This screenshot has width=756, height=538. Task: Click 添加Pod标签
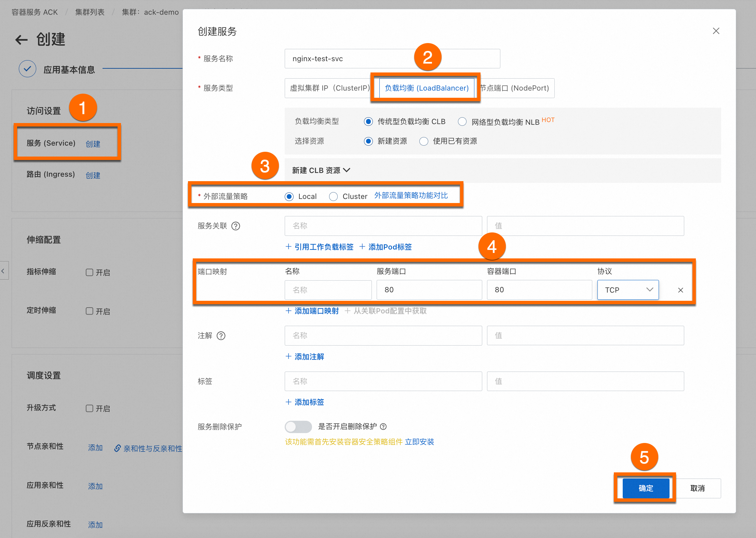(x=386, y=247)
